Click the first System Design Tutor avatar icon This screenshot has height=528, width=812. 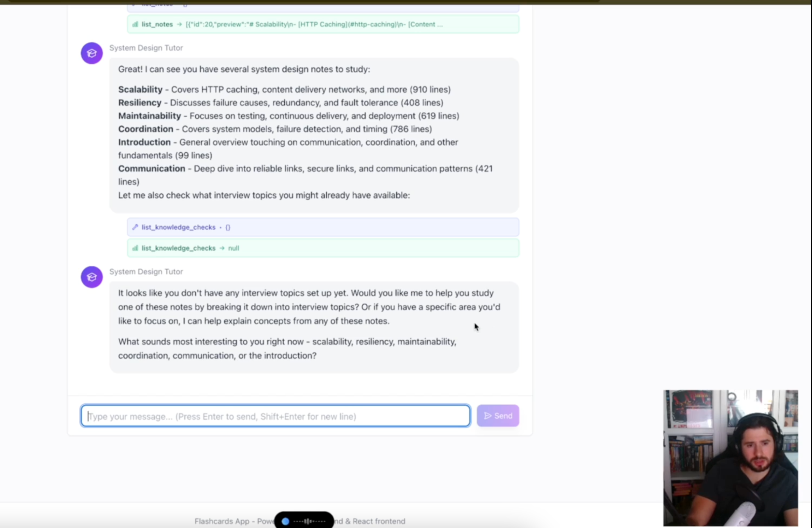click(x=92, y=53)
